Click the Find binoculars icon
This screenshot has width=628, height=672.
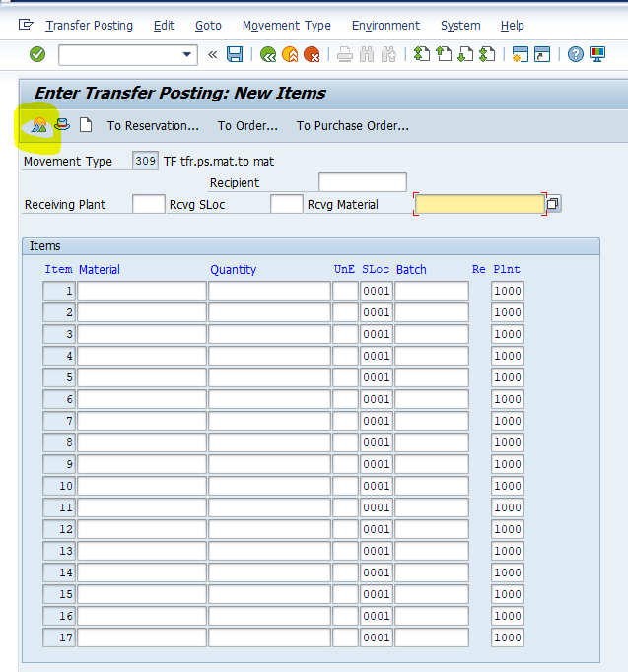pos(367,54)
